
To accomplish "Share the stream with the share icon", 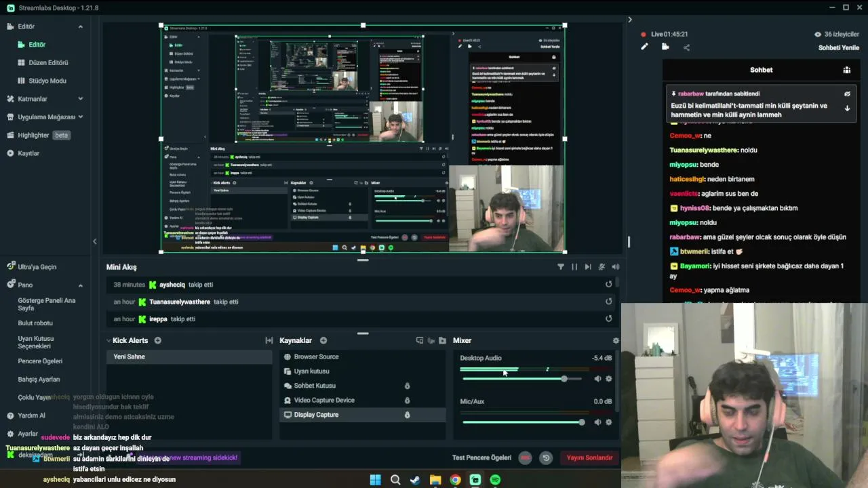I will [x=686, y=47].
